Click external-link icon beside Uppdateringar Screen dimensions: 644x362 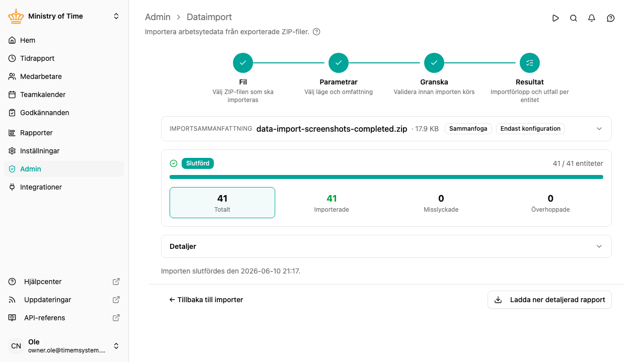coord(116,300)
